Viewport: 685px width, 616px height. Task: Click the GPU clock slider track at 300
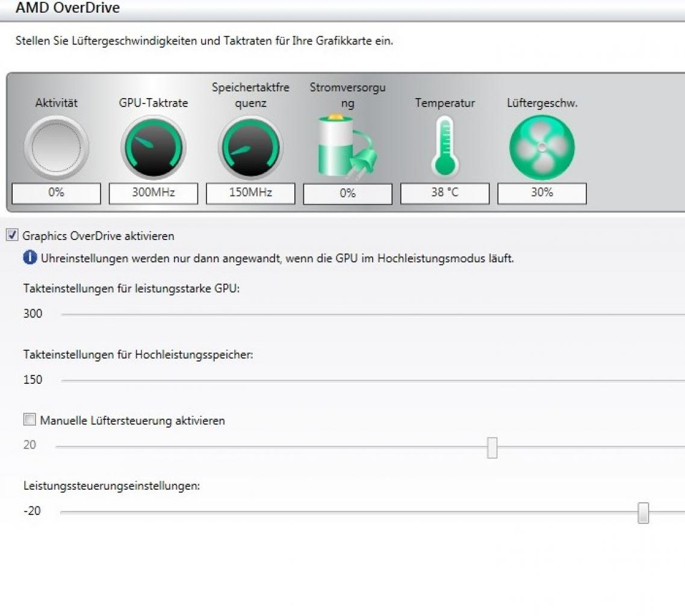click(373, 315)
